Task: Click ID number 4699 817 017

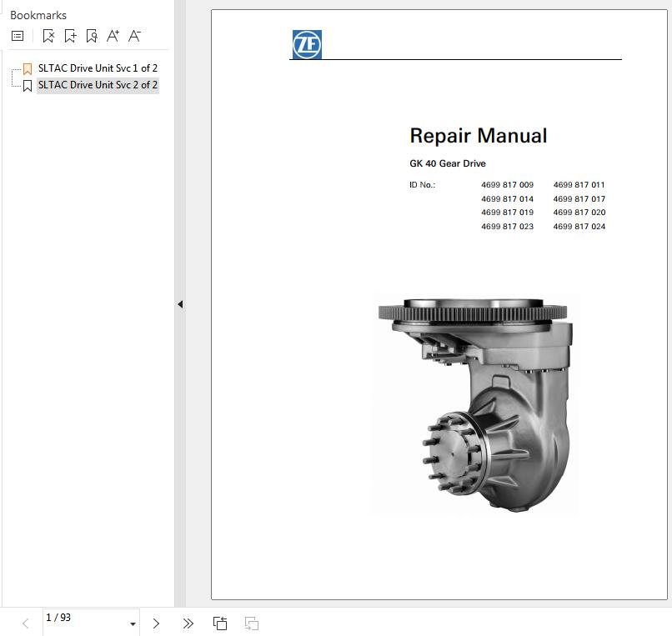Action: (579, 199)
